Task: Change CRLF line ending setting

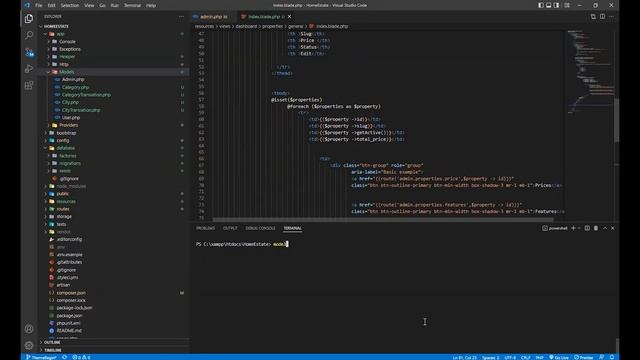Action: point(525,357)
